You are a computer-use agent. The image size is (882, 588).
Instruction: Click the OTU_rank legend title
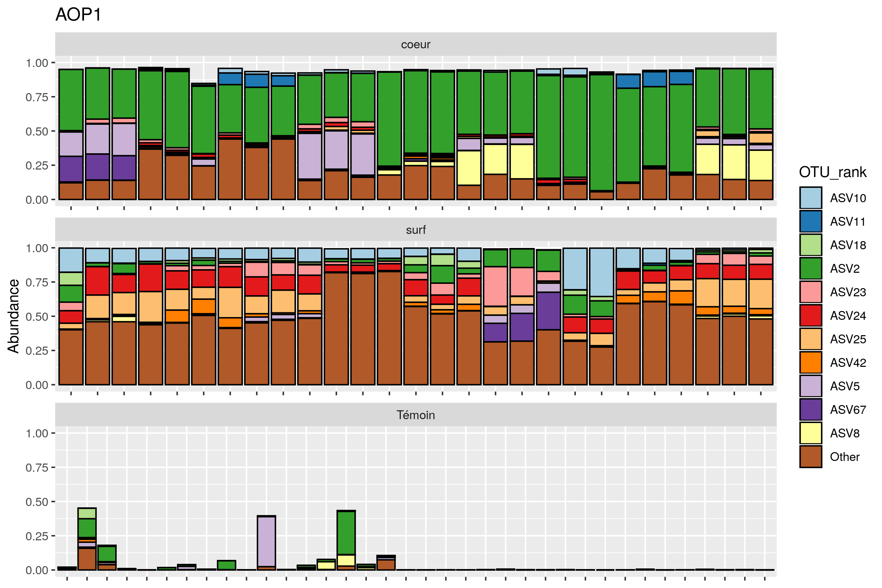(x=832, y=172)
